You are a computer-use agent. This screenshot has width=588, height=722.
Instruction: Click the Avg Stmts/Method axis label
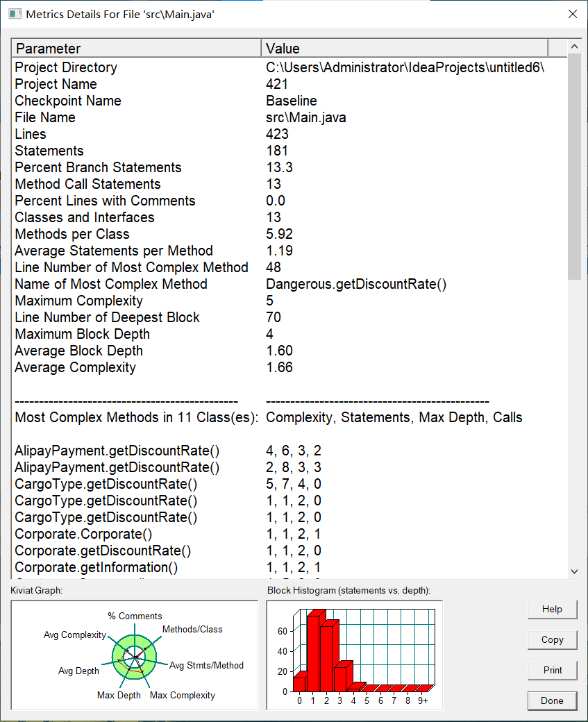tap(206, 665)
